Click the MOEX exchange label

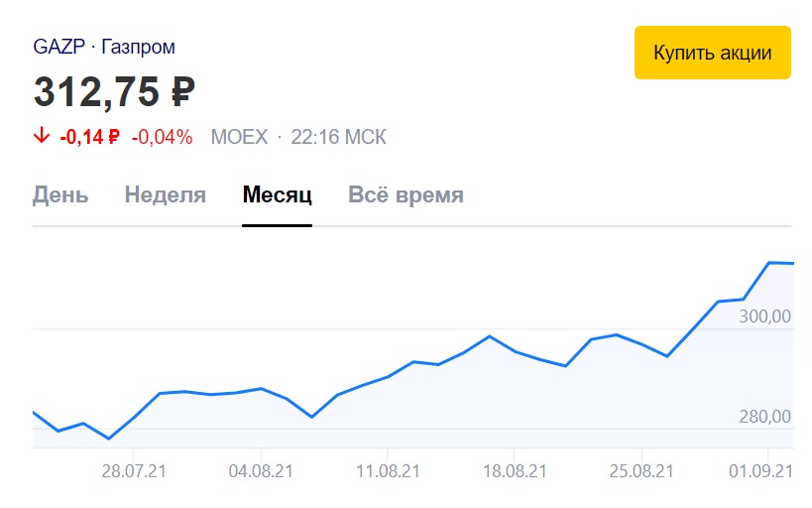(239, 137)
